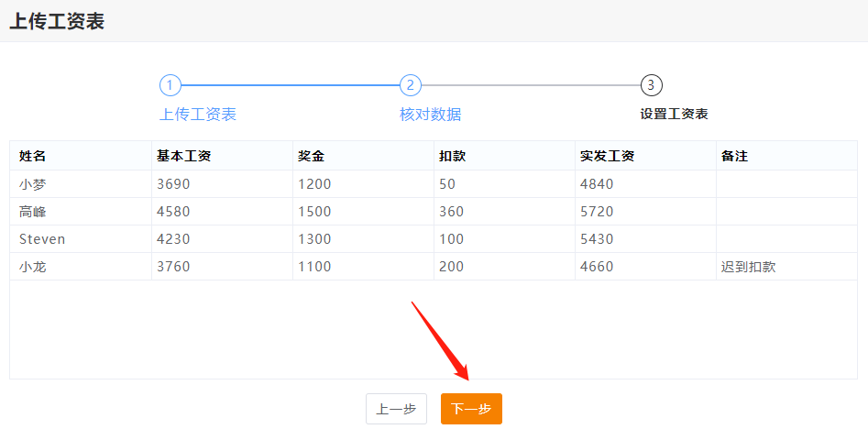
Task: Click the 姓名 column header
Action: pyautogui.click(x=33, y=156)
